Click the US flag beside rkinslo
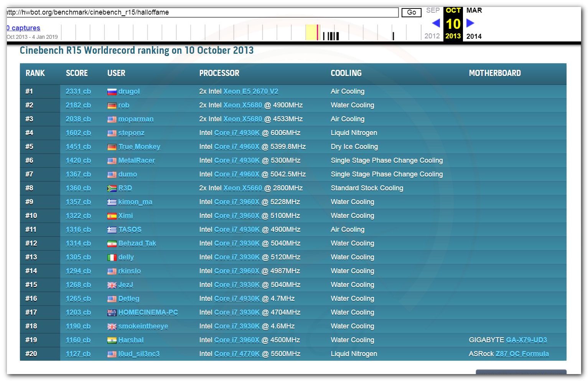This screenshot has height=381, width=588. coord(112,271)
